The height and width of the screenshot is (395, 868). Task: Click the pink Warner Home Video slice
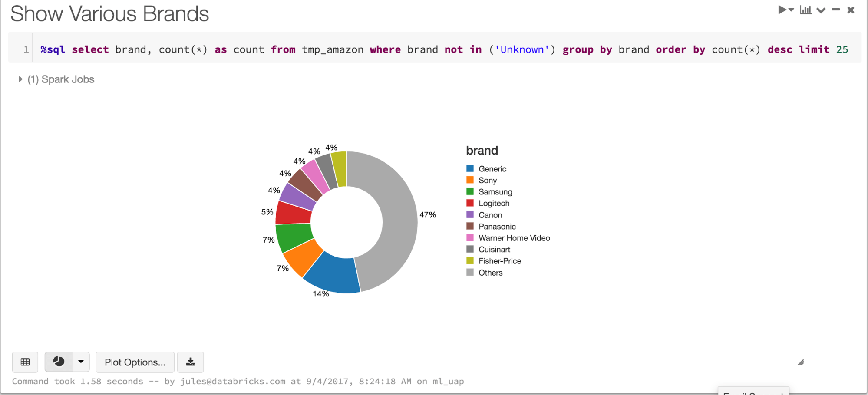point(316,176)
